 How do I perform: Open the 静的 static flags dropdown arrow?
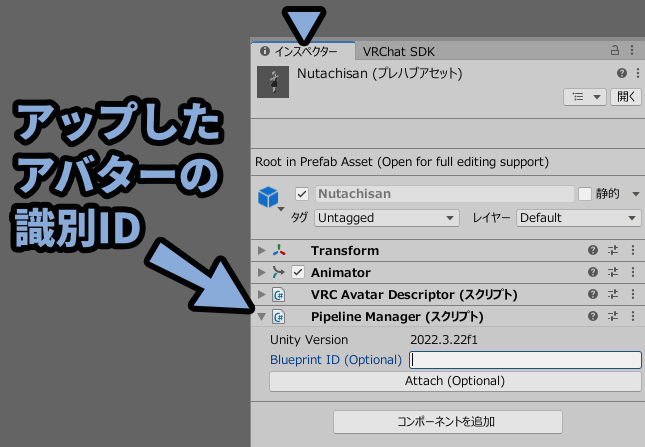[x=636, y=194]
